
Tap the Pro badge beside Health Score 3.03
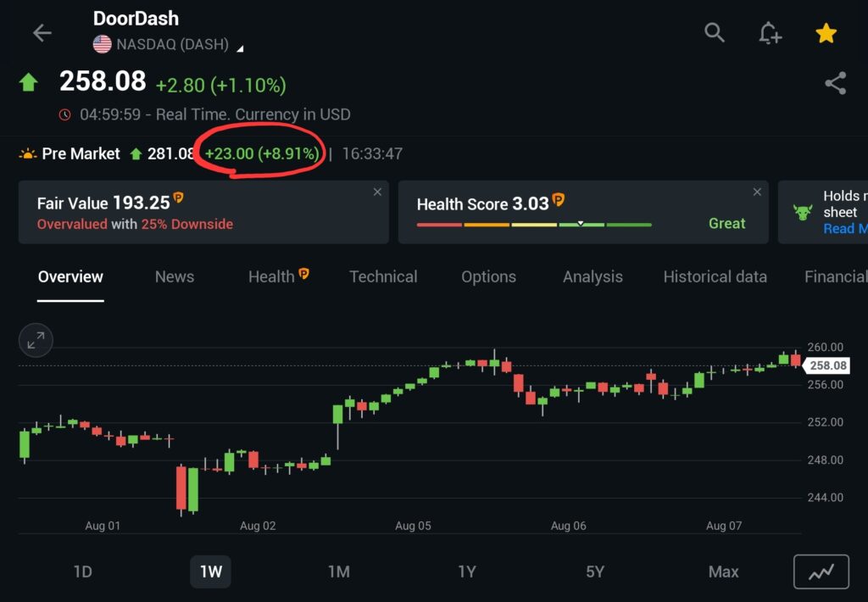pyautogui.click(x=558, y=198)
